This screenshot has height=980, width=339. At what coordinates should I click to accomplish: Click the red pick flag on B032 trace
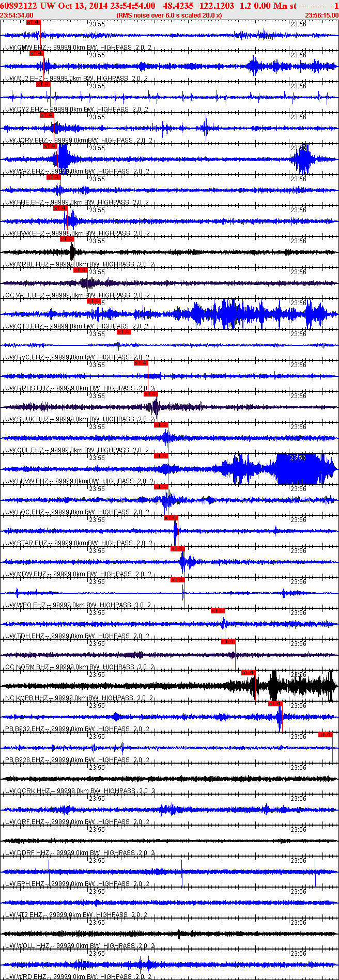275,704
